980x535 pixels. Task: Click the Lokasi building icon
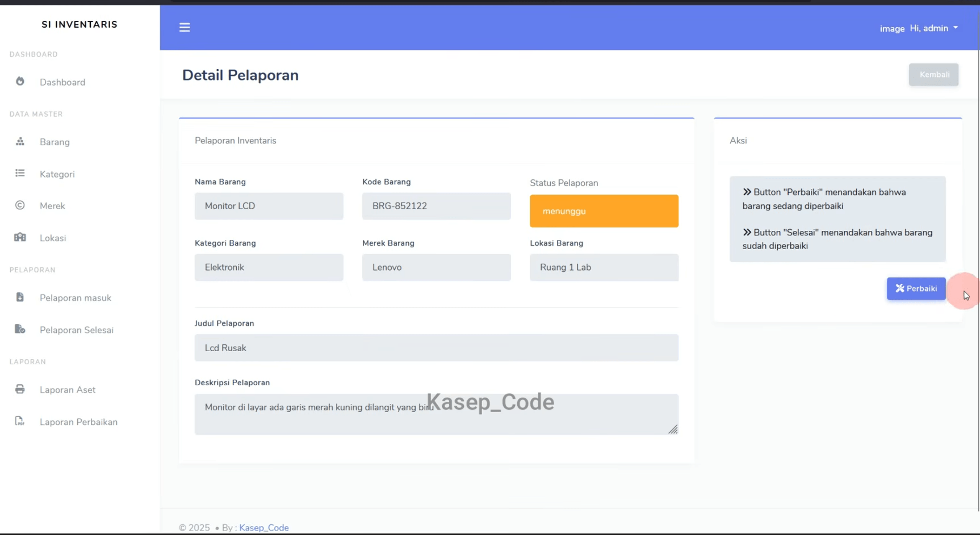[x=20, y=237]
